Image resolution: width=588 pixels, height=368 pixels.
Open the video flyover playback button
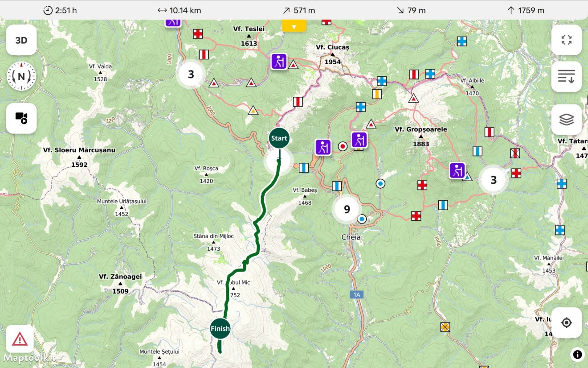point(21,118)
